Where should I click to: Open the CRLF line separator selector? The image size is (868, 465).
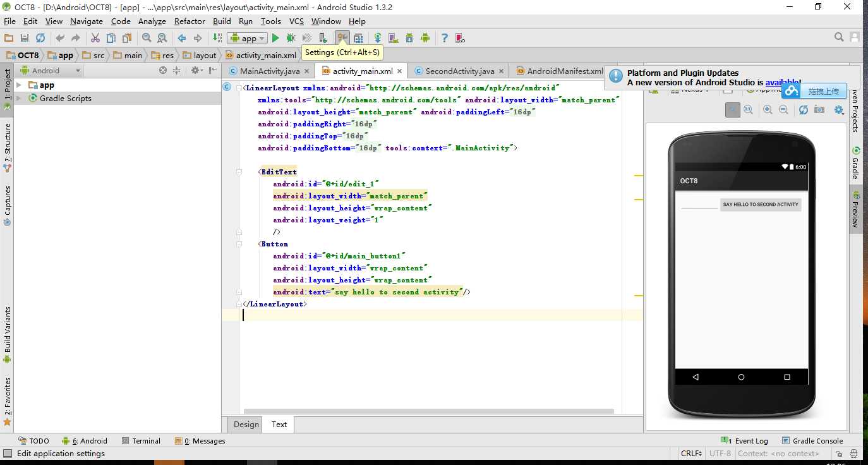(692, 453)
